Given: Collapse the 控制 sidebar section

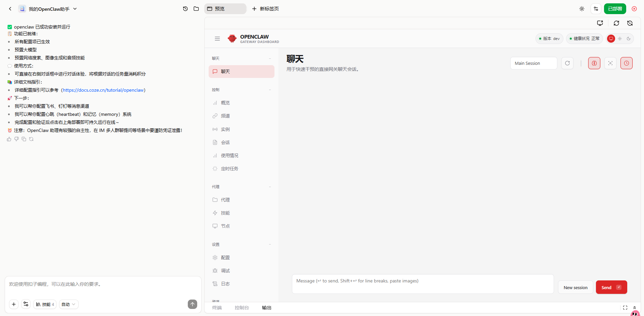Looking at the screenshot, I should (270, 90).
